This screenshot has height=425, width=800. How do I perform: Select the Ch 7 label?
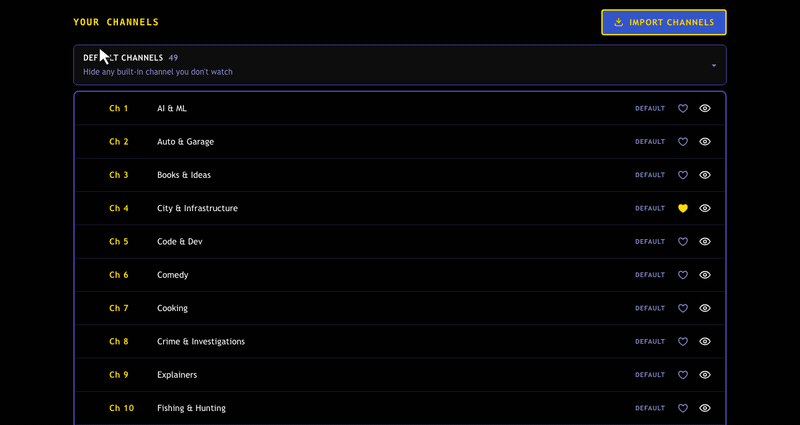click(x=119, y=308)
